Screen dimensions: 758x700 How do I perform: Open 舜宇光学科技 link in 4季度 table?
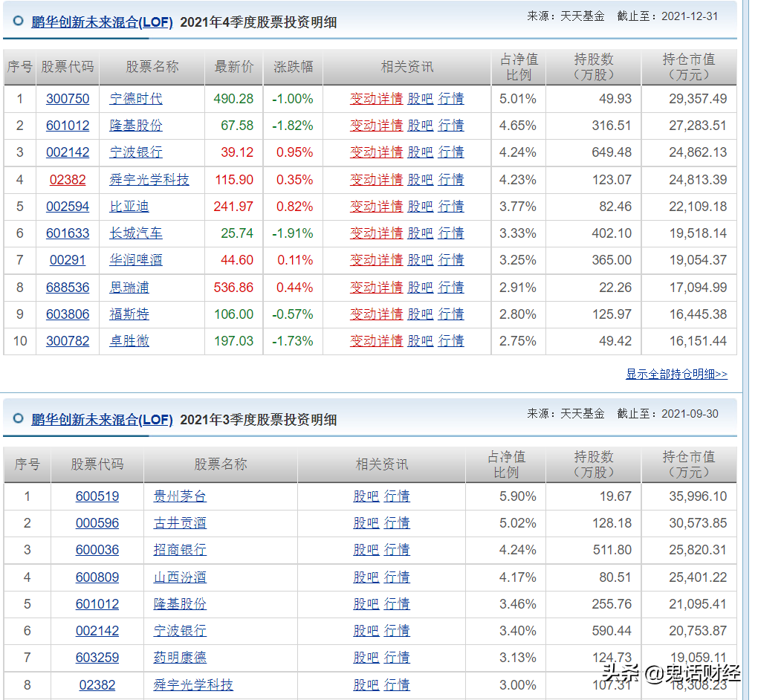[149, 180]
